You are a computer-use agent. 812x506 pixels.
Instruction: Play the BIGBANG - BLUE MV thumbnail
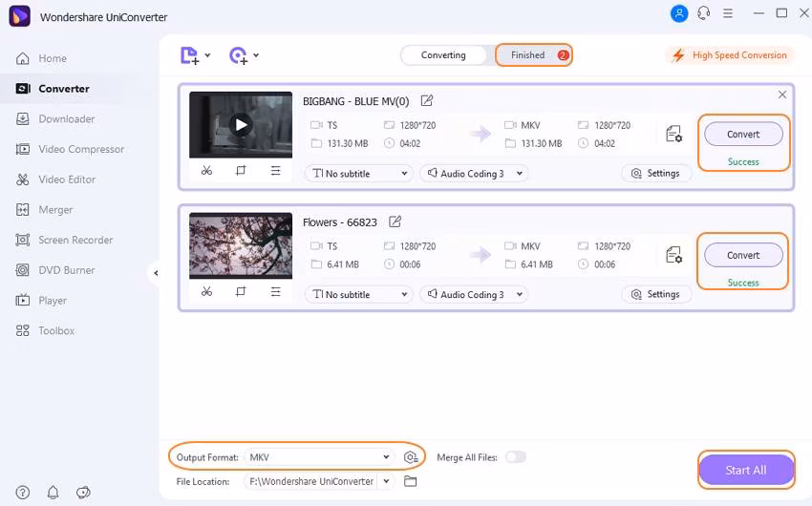click(x=241, y=125)
